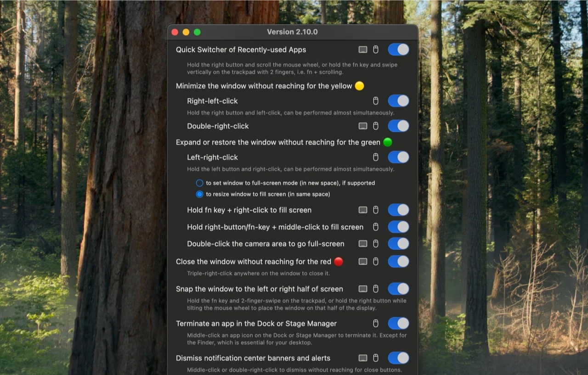Select resize window to fill screen option

pos(199,194)
